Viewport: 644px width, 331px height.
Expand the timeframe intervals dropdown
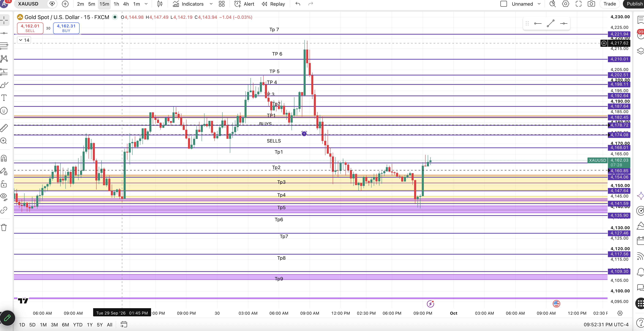point(146,4)
